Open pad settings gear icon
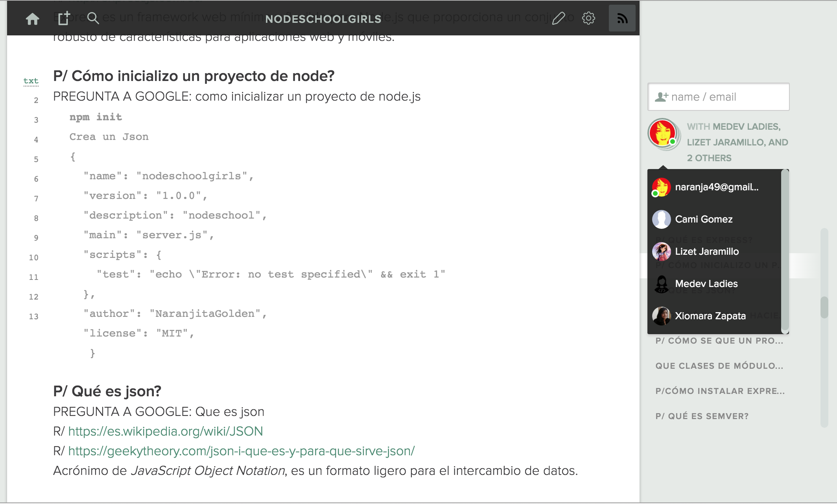 (x=588, y=18)
